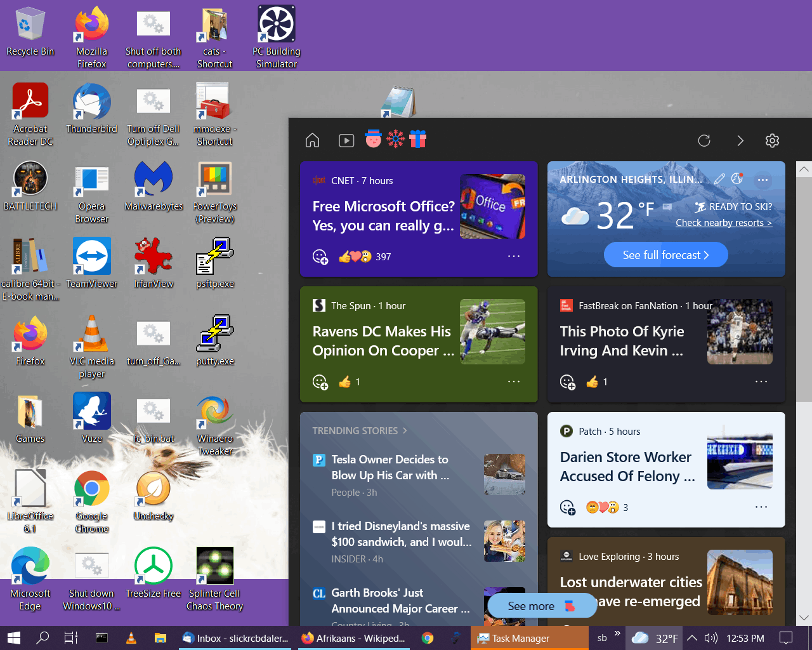This screenshot has height=650, width=812.
Task: Open the snowflake seasonal icon
Action: point(396,139)
